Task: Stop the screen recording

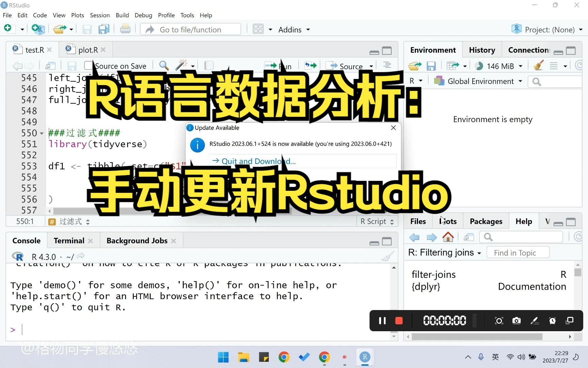Action: 399,321
